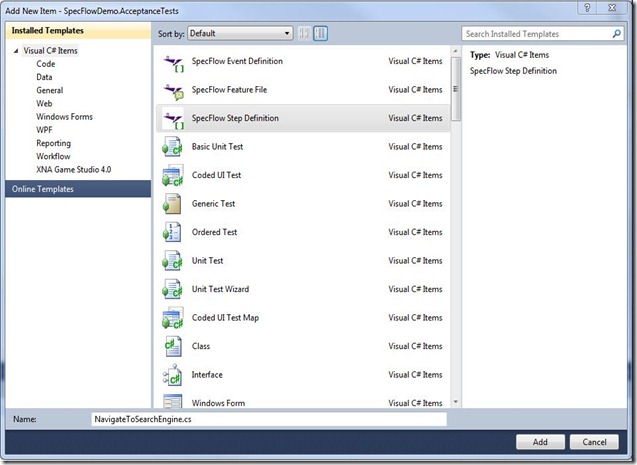Select the Unit Test Wizard icon
The width and height of the screenshot is (637, 465).
[x=173, y=289]
